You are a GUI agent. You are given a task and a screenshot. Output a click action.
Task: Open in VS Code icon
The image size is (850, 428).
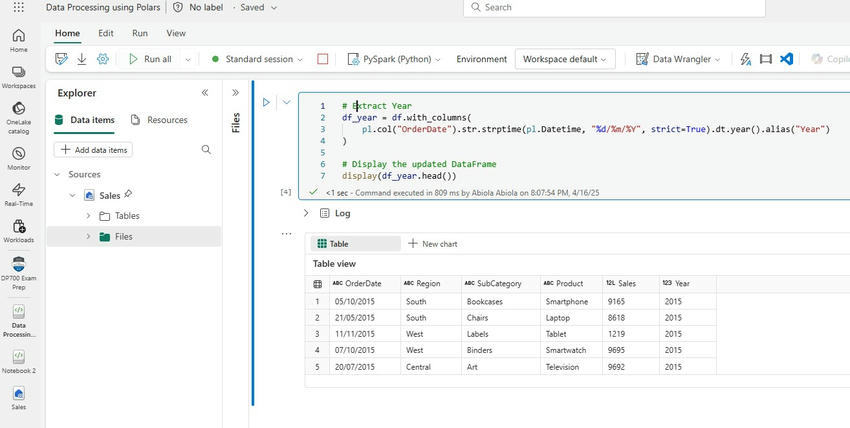[787, 59]
